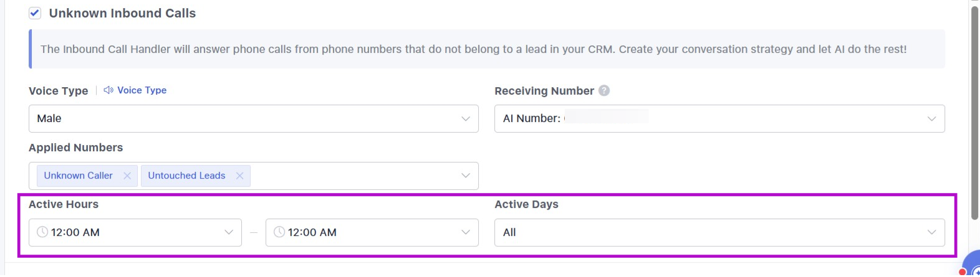Screen dimensions: 980x277
Task: Click the Receiving Number help question icon
Action: coord(604,91)
